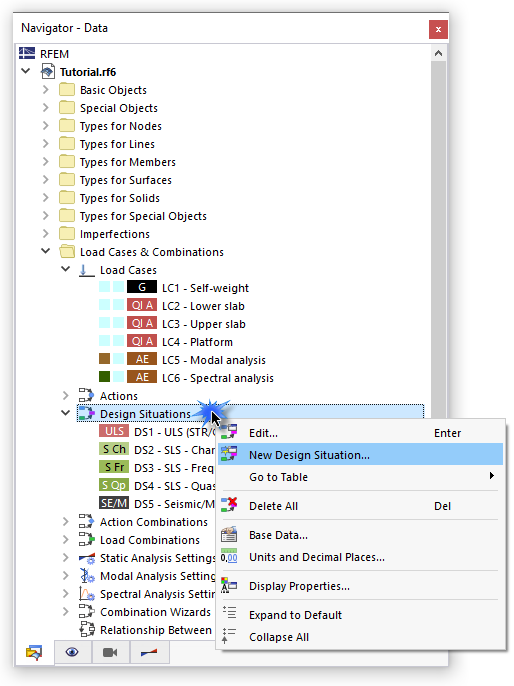Collapse the Design Situations node
Viewport: 514px width, 686px height.
click(x=65, y=413)
